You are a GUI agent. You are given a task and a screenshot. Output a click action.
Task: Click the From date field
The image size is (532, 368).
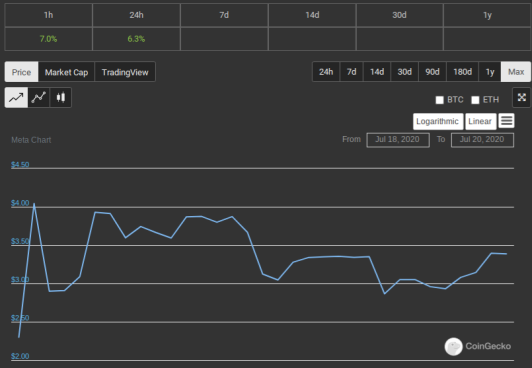click(x=398, y=140)
